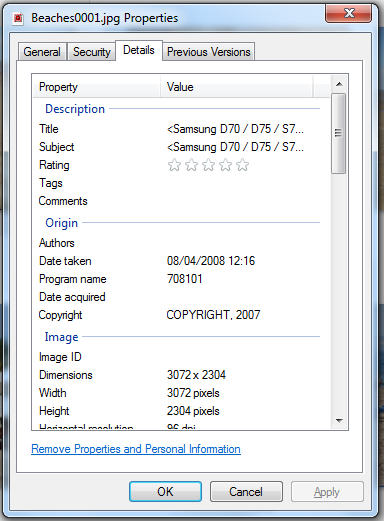Image resolution: width=384 pixels, height=521 pixels.
Task: Set rating to one star
Action: 174,165
